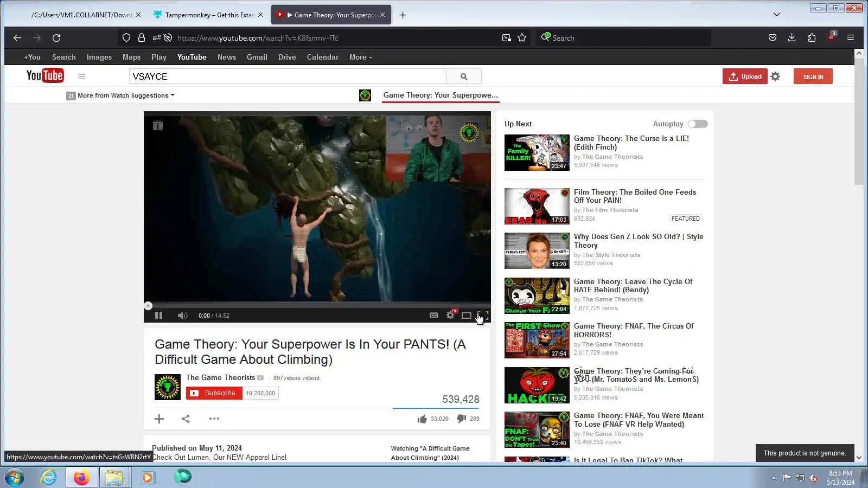Turn on closed captions in the player

coord(434,316)
